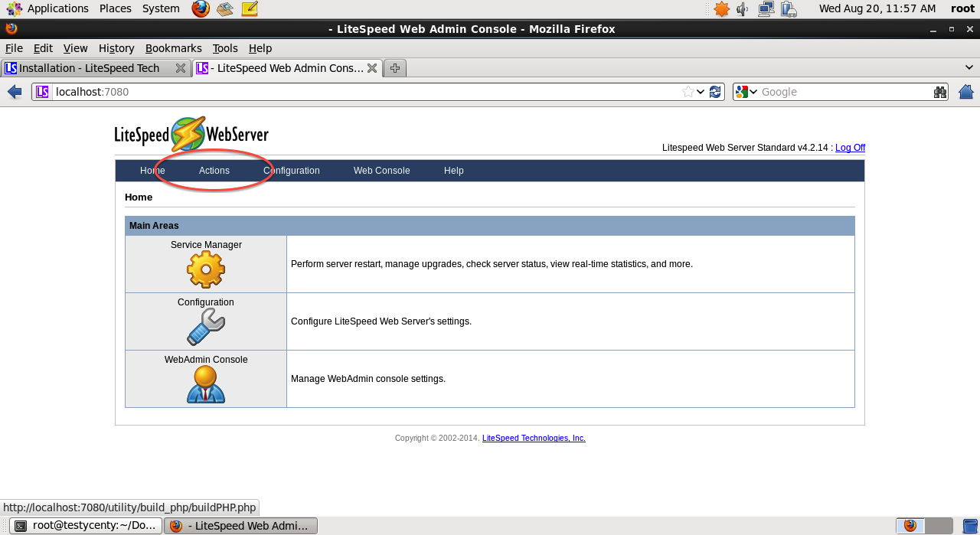The image size is (980, 535).
Task: Select the LiteSpeed Web Admin taskbar button
Action: 240,526
